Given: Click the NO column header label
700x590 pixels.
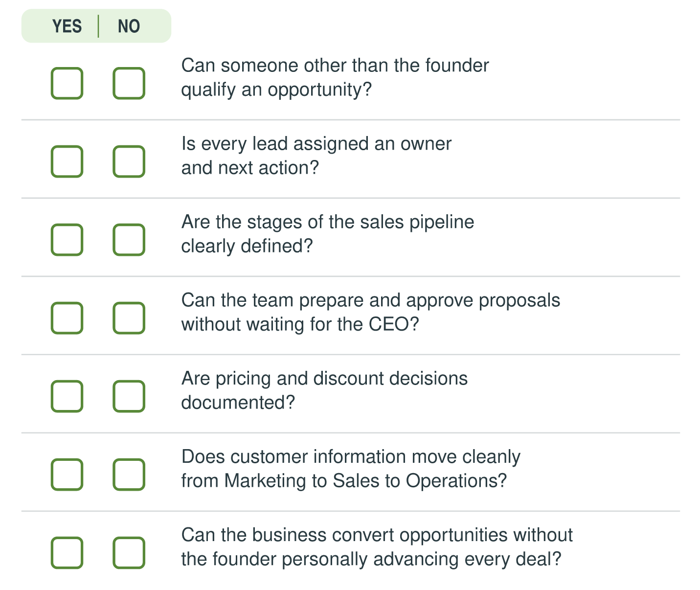Looking at the screenshot, I should pyautogui.click(x=129, y=26).
